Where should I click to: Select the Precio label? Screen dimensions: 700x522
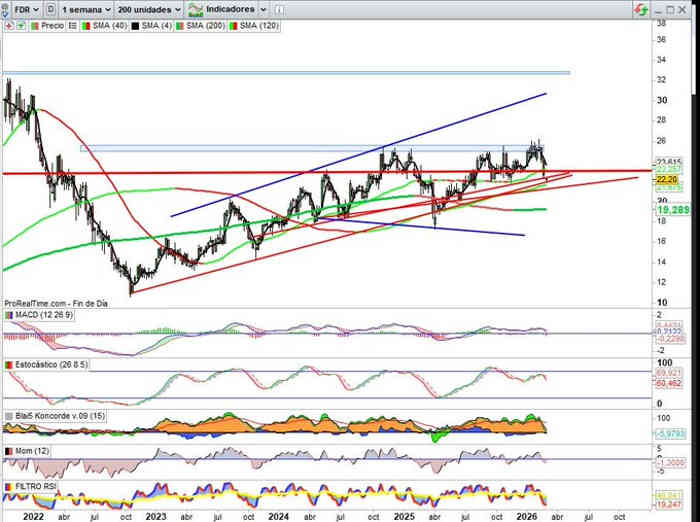pos(52,25)
